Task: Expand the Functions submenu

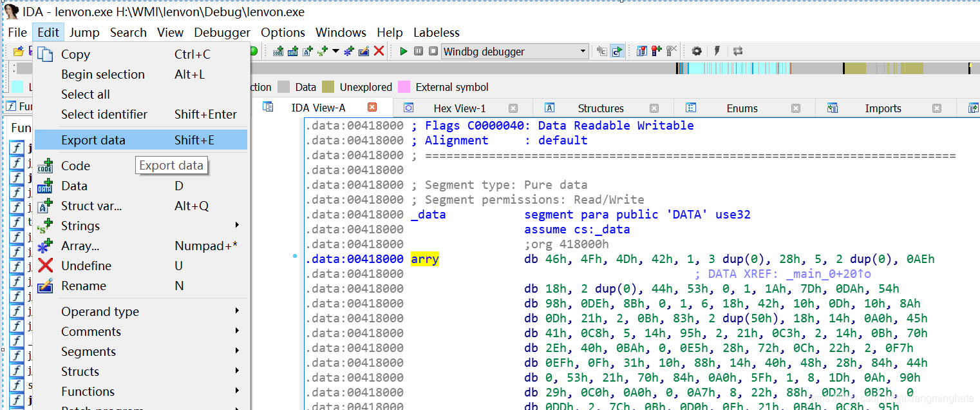Action: click(x=141, y=391)
